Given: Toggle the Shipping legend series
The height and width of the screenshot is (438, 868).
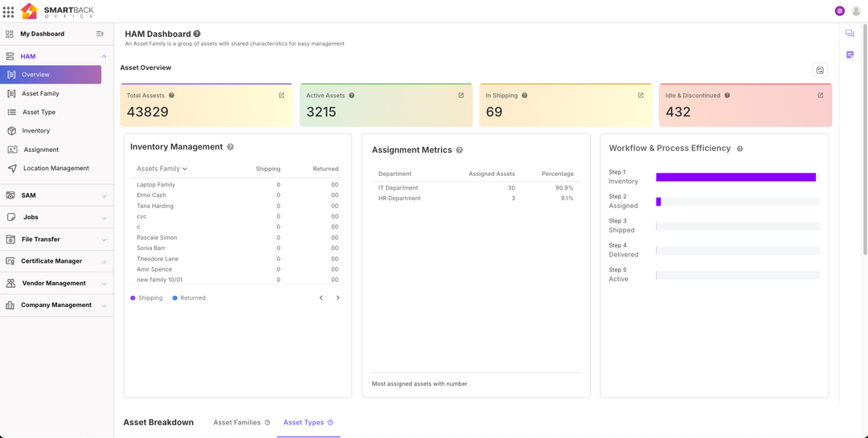Looking at the screenshot, I should tap(146, 298).
